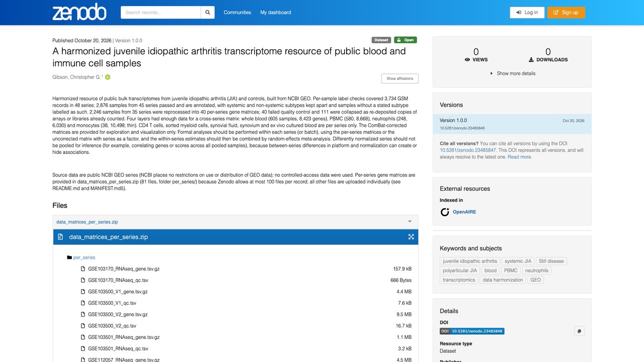Click the Log in button
This screenshot has height=362, width=644.
click(527, 13)
